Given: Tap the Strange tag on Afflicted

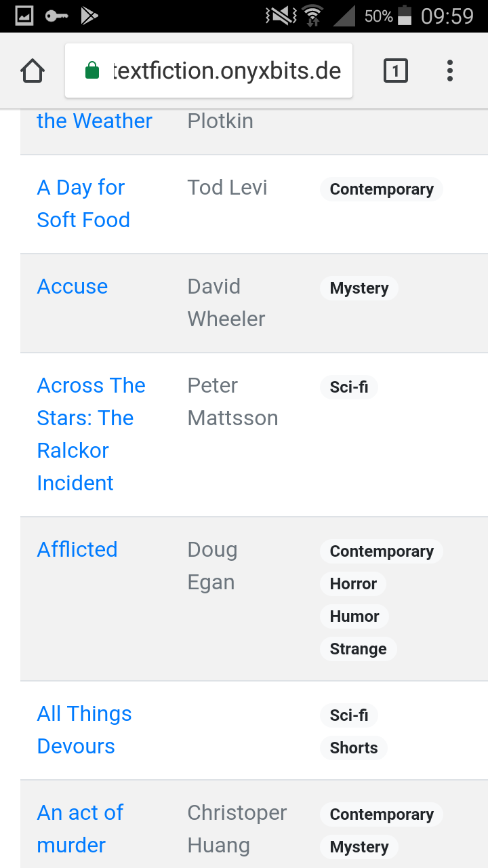Looking at the screenshot, I should (x=358, y=649).
